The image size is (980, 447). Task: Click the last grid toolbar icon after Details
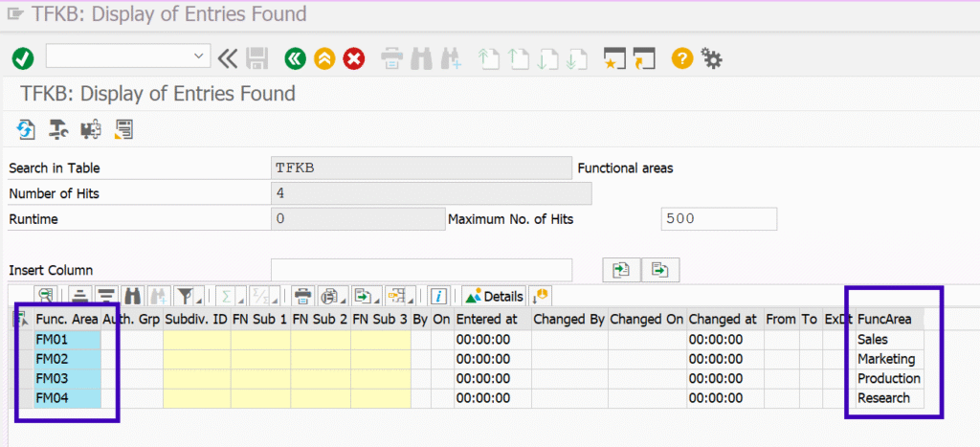540,295
